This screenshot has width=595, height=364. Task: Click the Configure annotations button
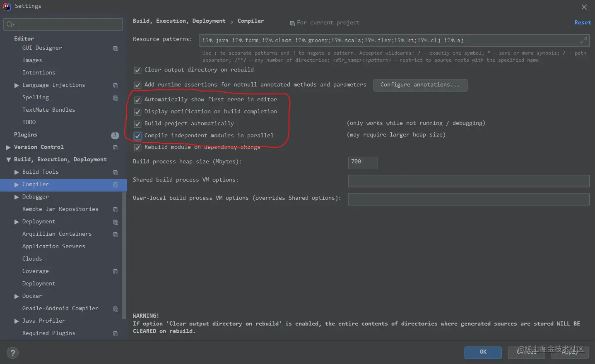tap(420, 85)
